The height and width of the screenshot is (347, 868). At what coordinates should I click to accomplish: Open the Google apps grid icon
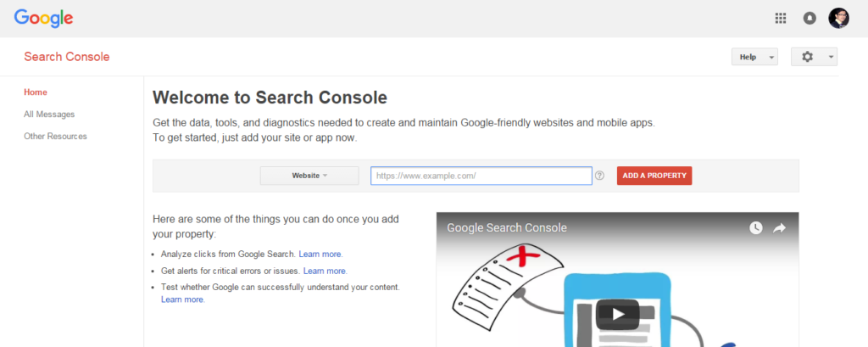[x=781, y=18]
